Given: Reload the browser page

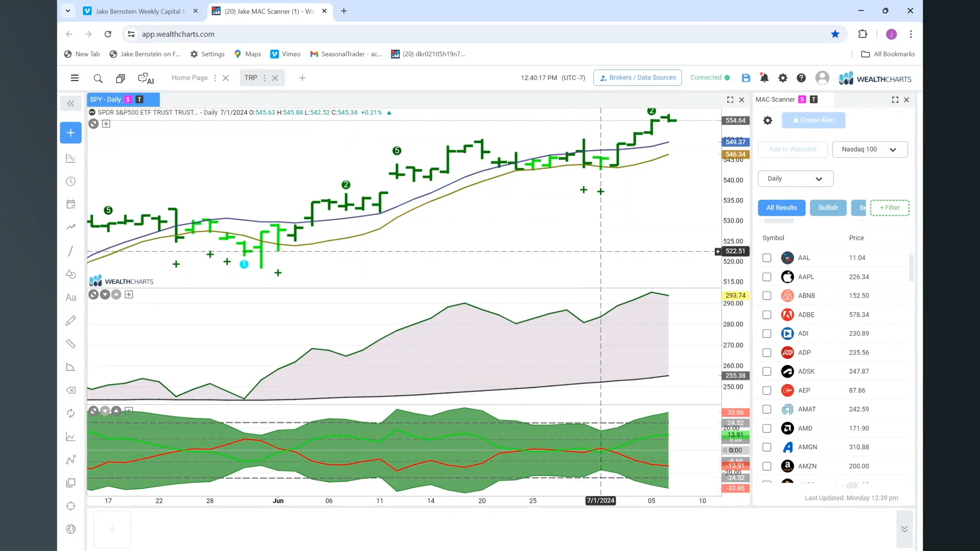Looking at the screenshot, I should click(108, 34).
